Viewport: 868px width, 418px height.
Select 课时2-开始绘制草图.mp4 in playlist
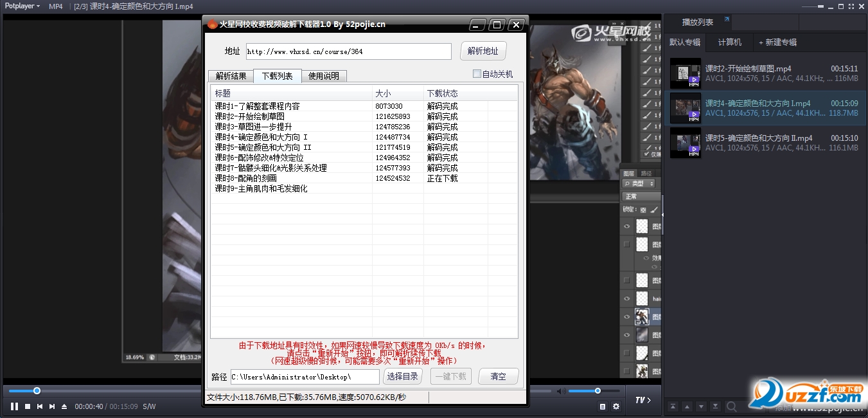click(x=765, y=73)
